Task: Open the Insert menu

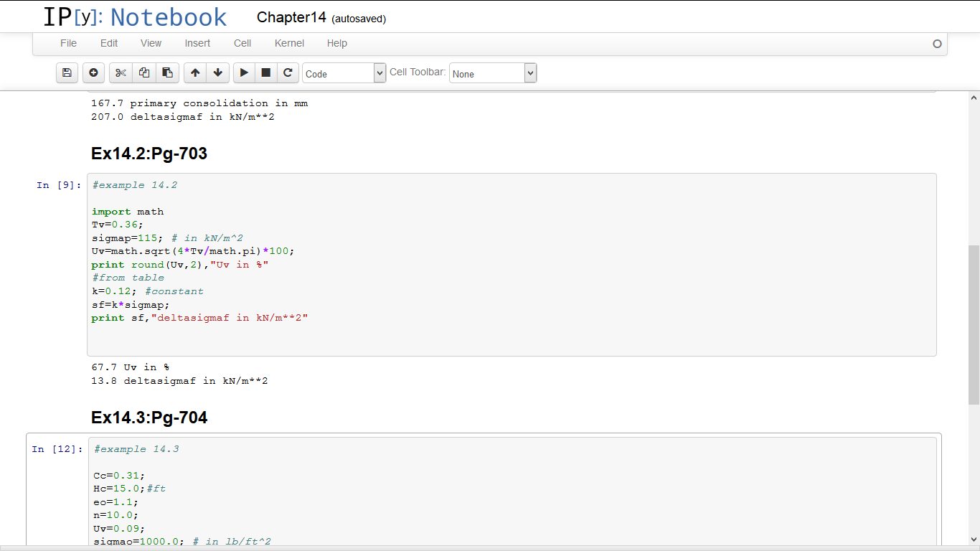Action: click(197, 43)
